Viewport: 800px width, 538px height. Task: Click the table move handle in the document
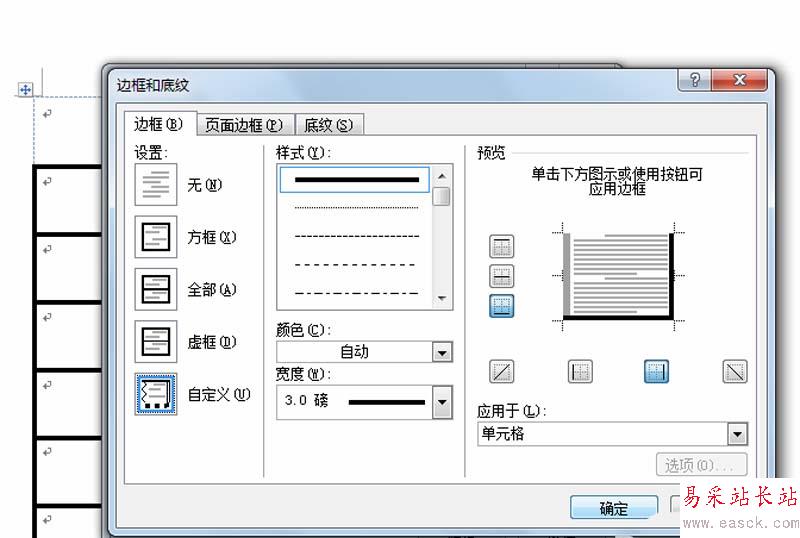25,89
